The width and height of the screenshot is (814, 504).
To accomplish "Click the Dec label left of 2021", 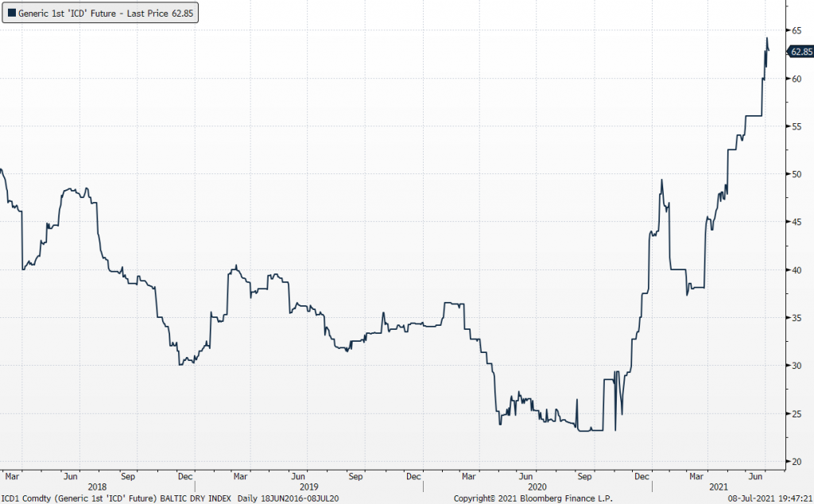I will click(642, 476).
